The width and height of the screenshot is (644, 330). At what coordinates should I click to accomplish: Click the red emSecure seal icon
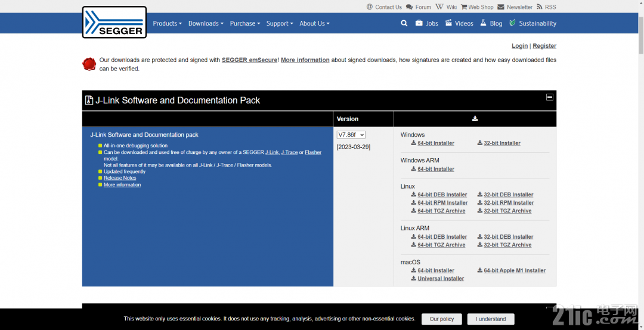click(89, 64)
